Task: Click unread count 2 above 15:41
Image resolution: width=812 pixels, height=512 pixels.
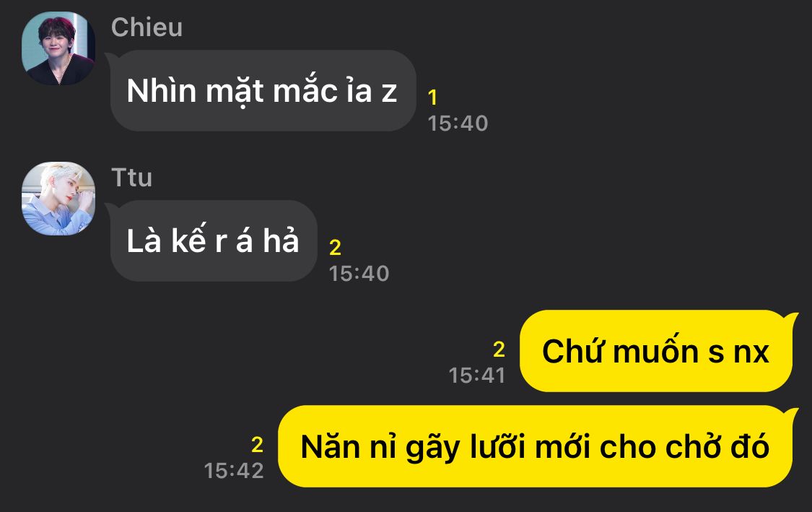Action: pos(499,350)
